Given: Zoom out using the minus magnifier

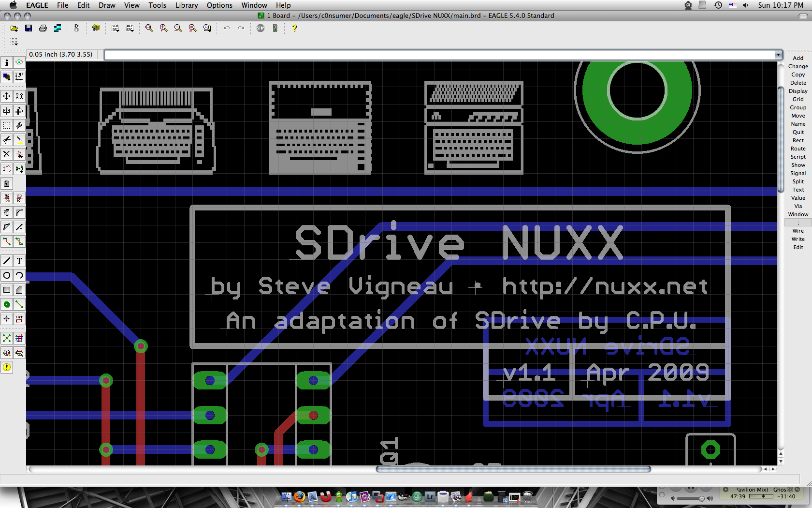Looking at the screenshot, I should pyautogui.click(x=178, y=28).
